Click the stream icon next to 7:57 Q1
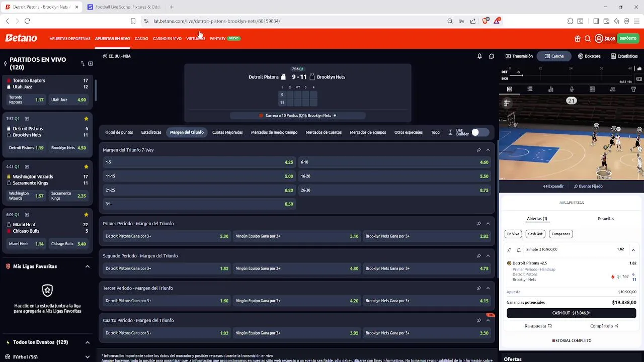Screen dimensions: 644x362 pos(27,119)
